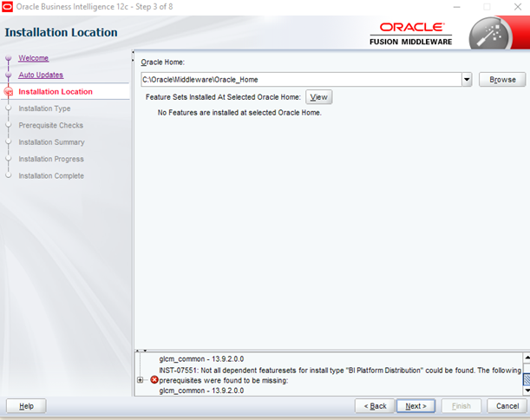Click the Oracle Home label
This screenshot has width=530, height=420.
click(x=162, y=62)
